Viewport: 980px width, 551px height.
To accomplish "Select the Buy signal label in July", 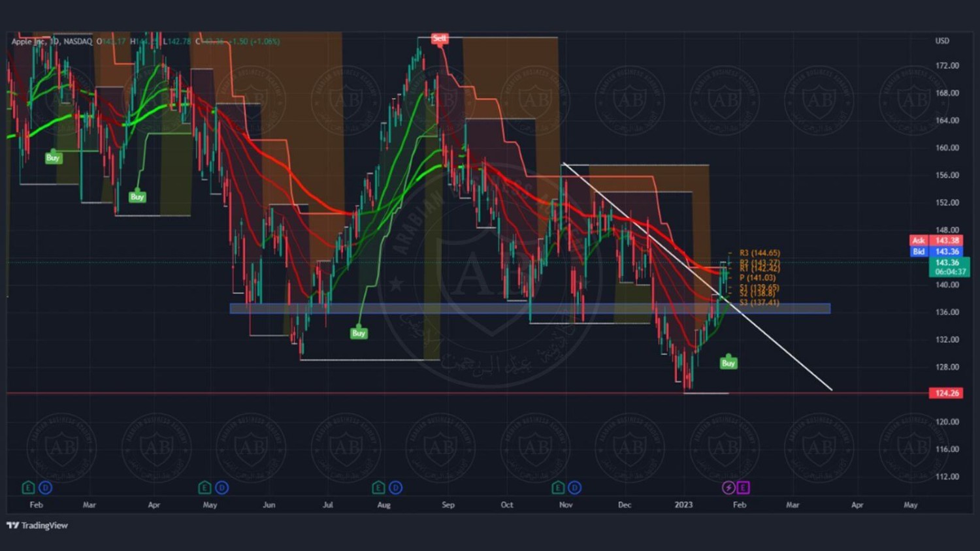I will coord(359,333).
